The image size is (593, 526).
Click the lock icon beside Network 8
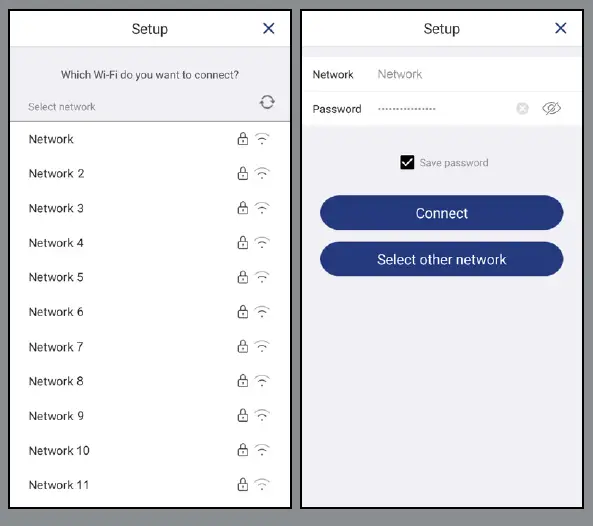coord(243,380)
